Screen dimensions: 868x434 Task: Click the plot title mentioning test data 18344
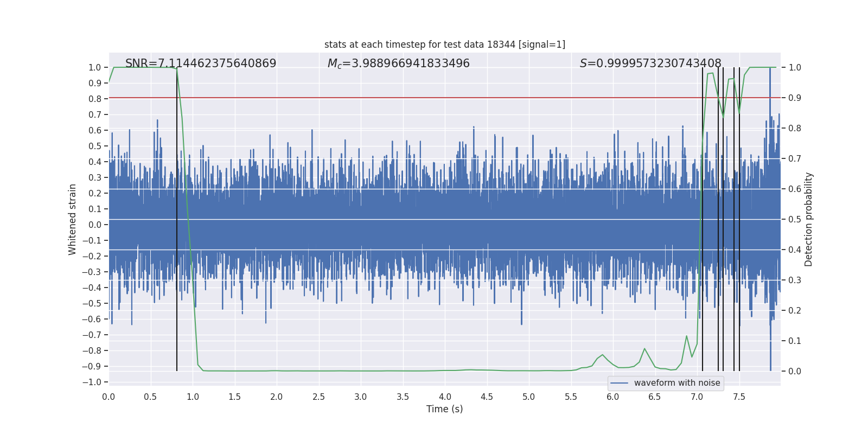pos(444,44)
